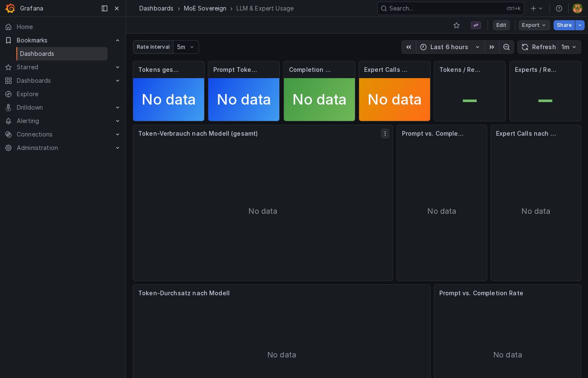Navigate to the MoE Sovereign breadcrumb
Viewport: 588px width, 378px height.
pyautogui.click(x=205, y=8)
